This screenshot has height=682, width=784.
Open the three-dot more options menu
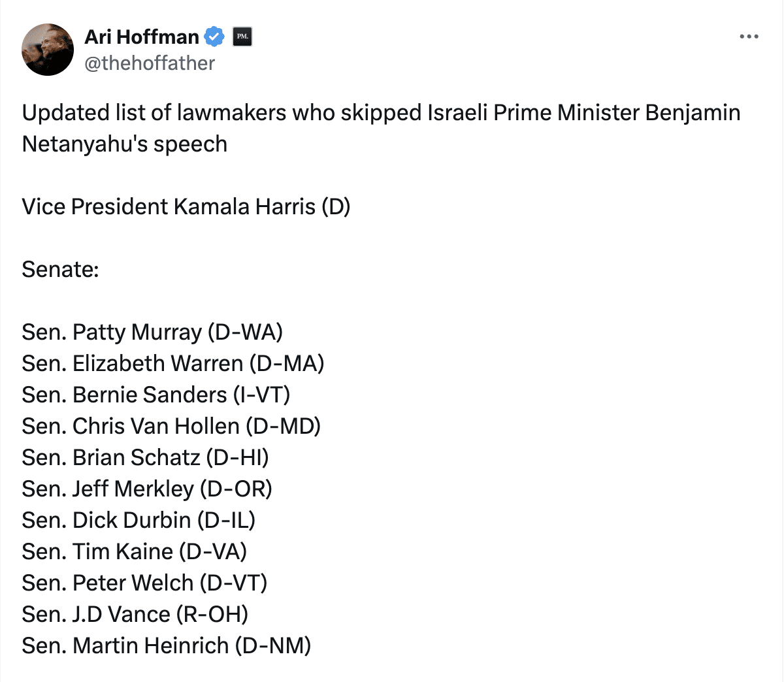[749, 37]
